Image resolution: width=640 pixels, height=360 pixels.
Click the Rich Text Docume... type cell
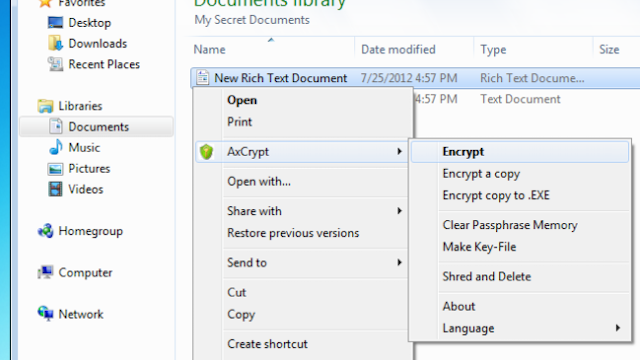[x=532, y=78]
